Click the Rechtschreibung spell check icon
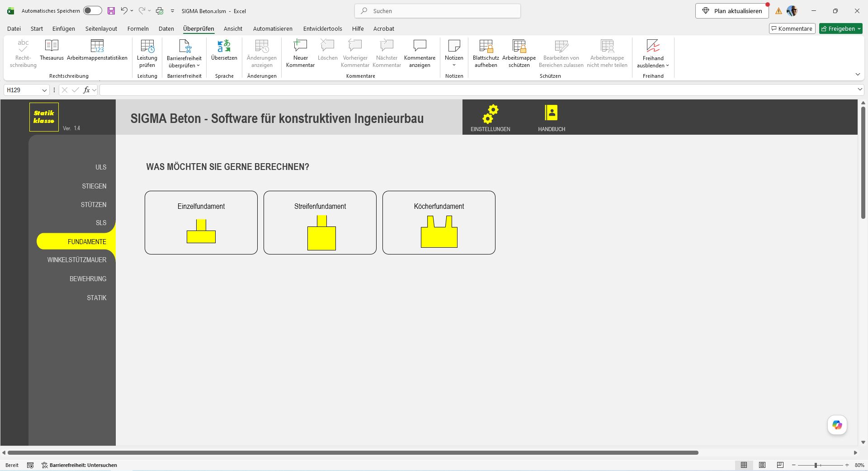Screen dimensions: 868x471 pos(23,53)
